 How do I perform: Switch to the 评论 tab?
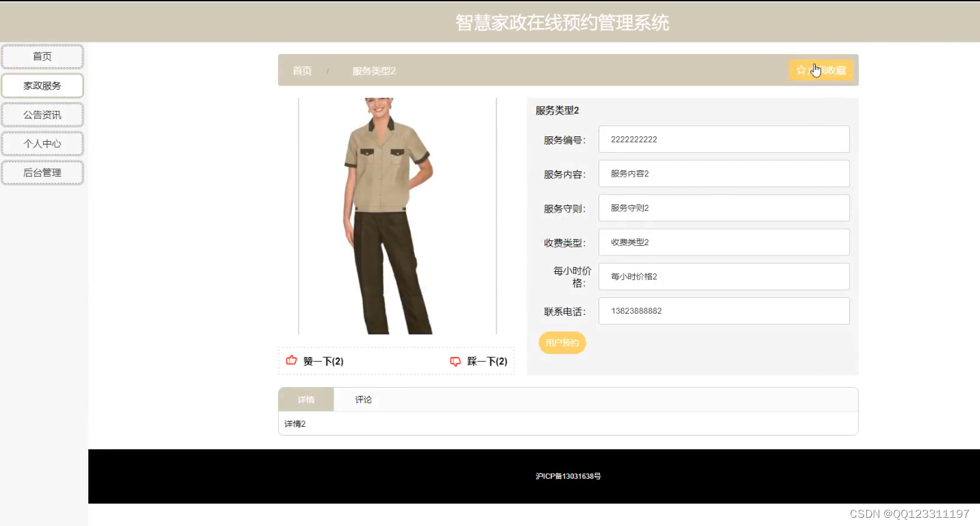coord(362,399)
